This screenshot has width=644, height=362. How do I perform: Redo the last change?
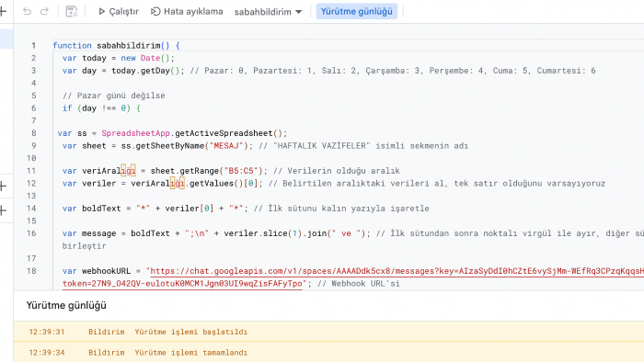[44, 11]
